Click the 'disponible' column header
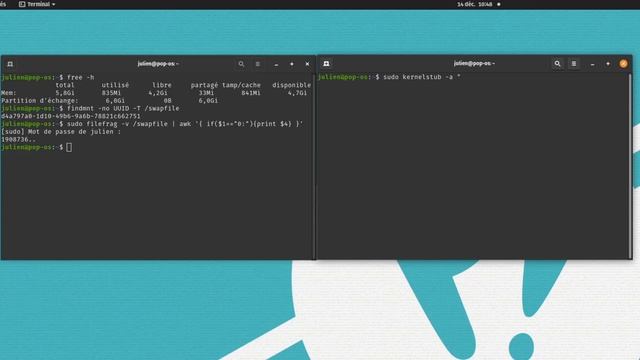 (x=291, y=85)
